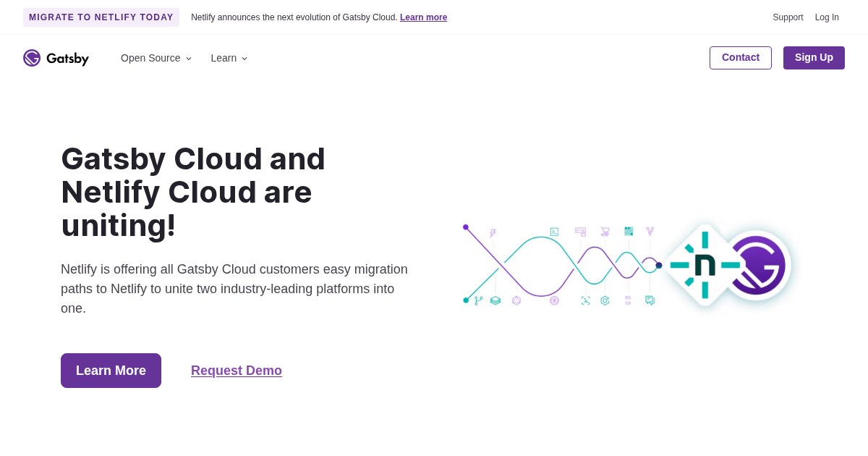Follow the Request Demo link
The width and height of the screenshot is (868, 456).
point(237,371)
